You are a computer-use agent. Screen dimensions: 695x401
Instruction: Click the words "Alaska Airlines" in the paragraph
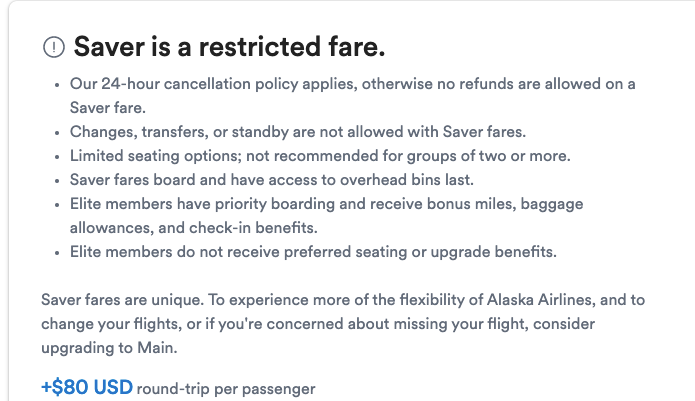click(539, 300)
